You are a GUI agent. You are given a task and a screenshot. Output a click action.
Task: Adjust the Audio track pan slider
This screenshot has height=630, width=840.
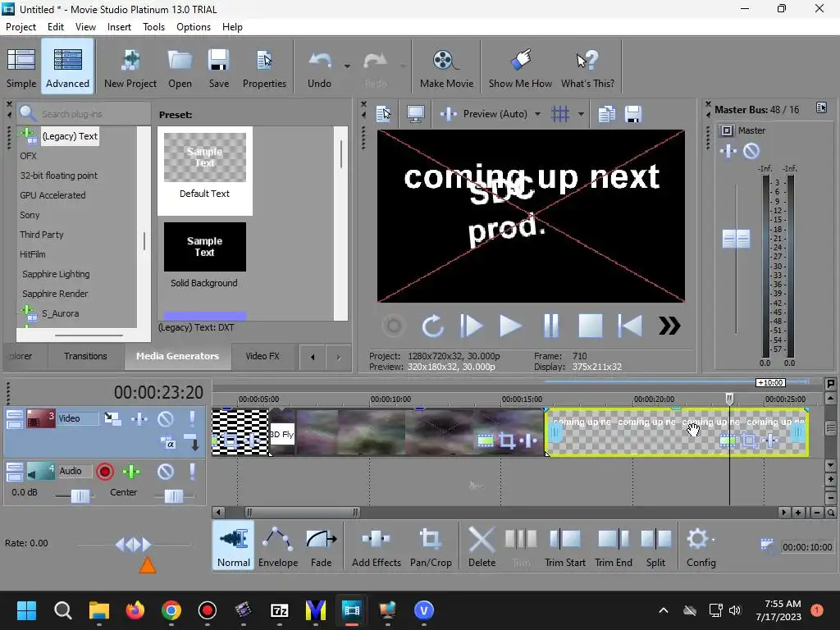pyautogui.click(x=174, y=496)
